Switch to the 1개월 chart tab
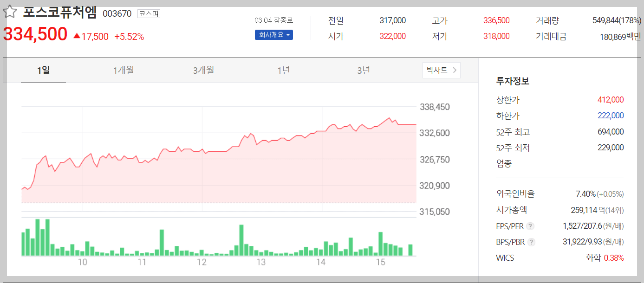The width and height of the screenshot is (644, 283). pos(124,70)
